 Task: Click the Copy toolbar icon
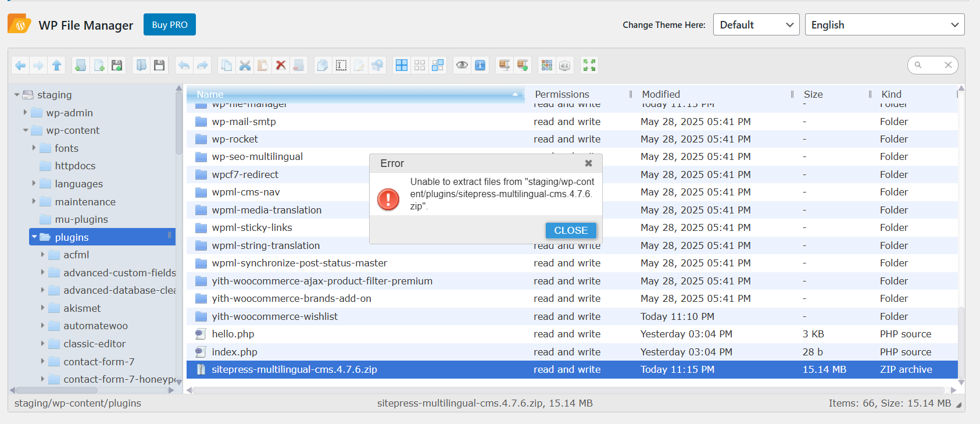(226, 65)
